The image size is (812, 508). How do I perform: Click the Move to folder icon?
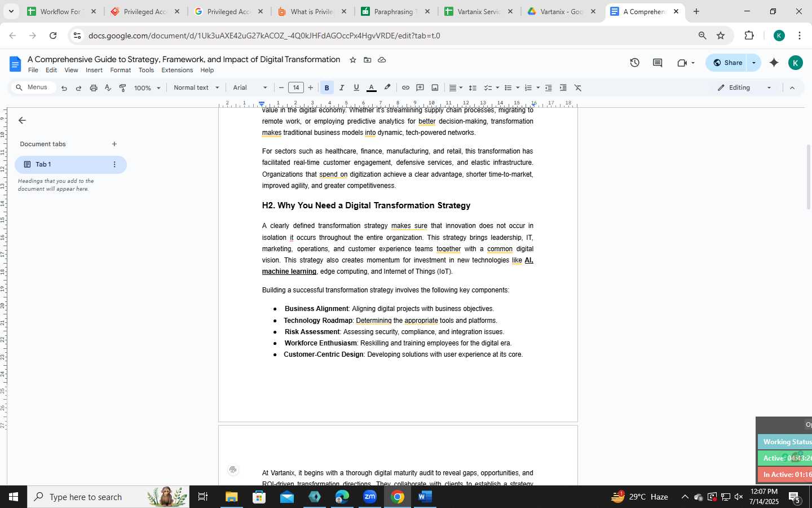tap(368, 60)
